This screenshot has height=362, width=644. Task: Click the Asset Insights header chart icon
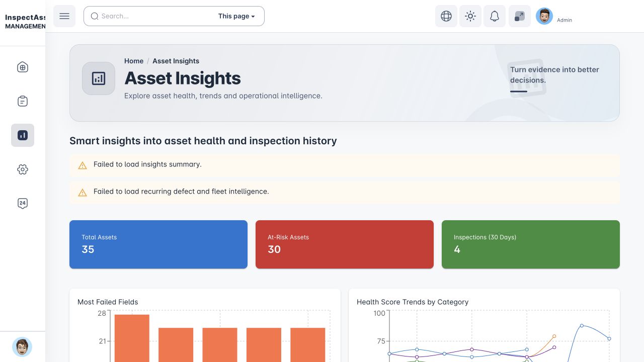click(x=99, y=78)
